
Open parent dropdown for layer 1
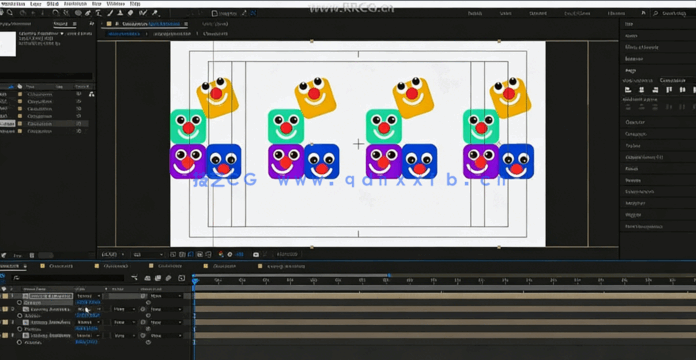point(166,296)
